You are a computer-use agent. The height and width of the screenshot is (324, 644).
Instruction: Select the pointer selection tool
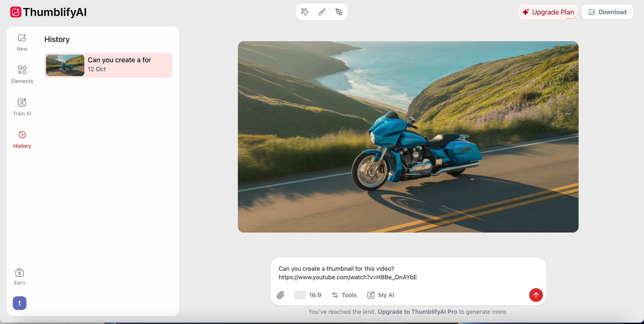305,12
